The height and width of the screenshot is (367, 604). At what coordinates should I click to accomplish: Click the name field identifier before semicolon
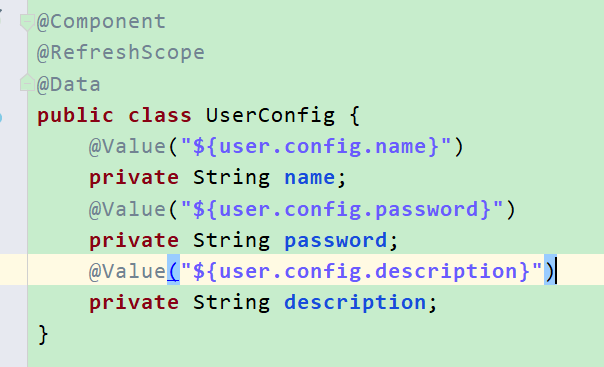(310, 178)
